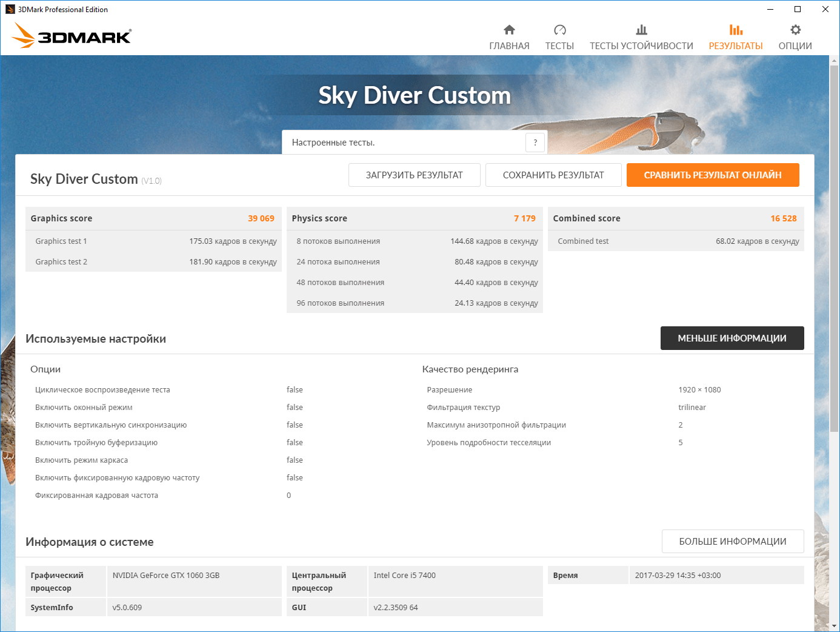This screenshot has width=840, height=632.
Task: Switch to the ОПЦИИ tab
Action: click(795, 46)
